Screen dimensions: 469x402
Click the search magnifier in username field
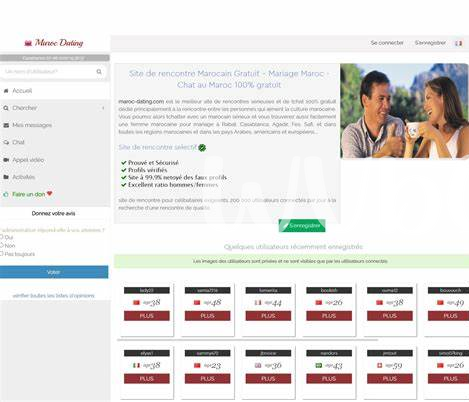(99, 72)
